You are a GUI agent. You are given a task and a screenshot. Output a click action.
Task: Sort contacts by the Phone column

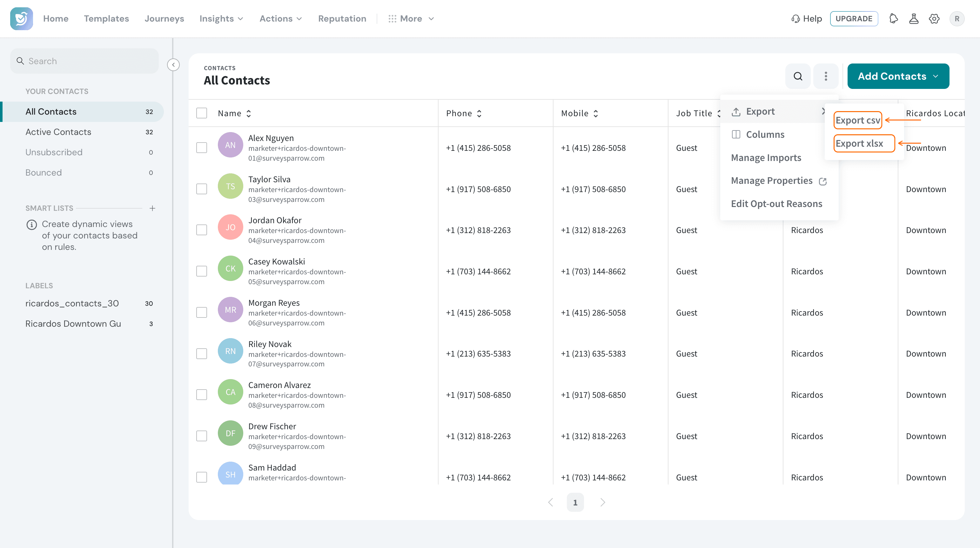click(464, 113)
